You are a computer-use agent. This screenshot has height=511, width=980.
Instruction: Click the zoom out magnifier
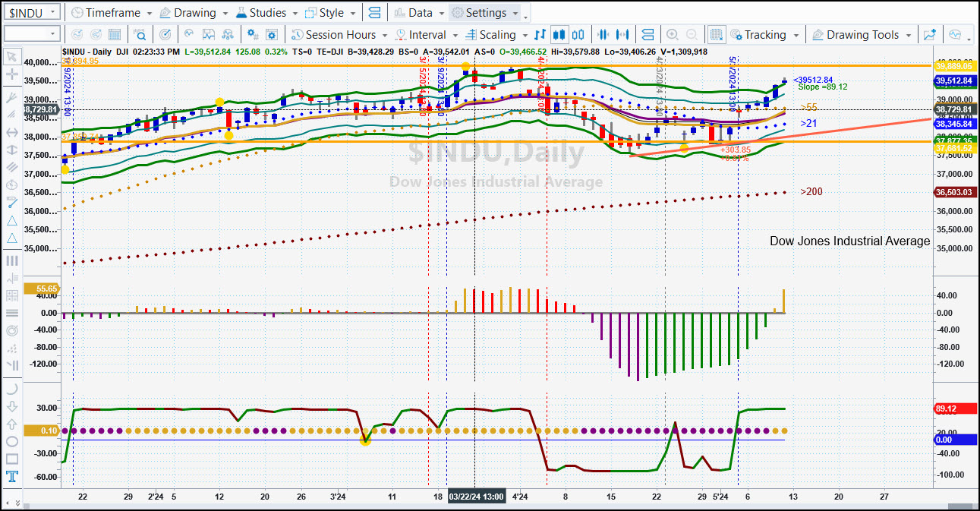[x=692, y=35]
